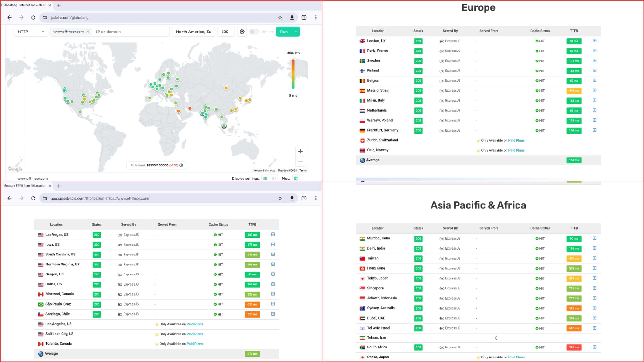644x362 pixels.
Task: Open the Chrome menu in the Globalping window
Action: [316, 18]
